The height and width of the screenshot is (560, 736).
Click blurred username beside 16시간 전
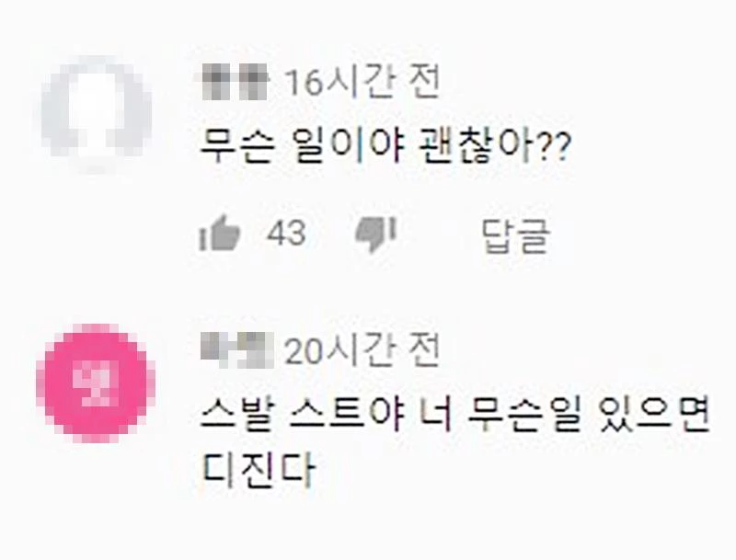point(235,82)
